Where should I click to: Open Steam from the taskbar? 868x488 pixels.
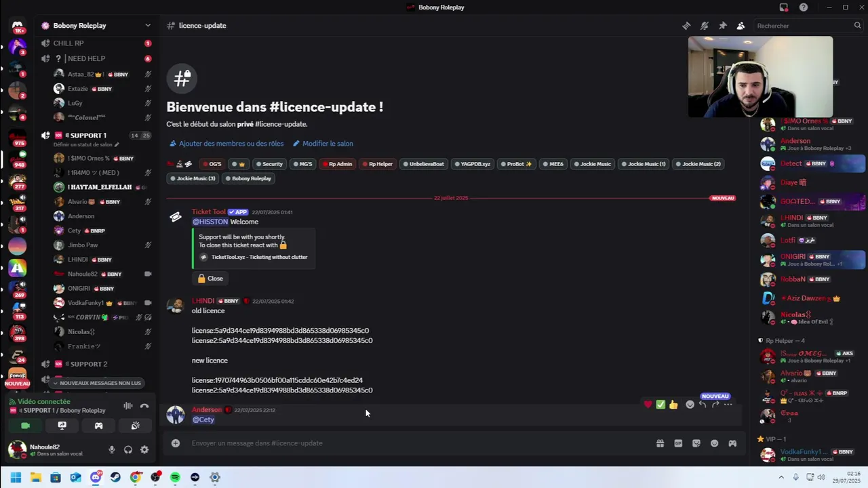coord(115,477)
